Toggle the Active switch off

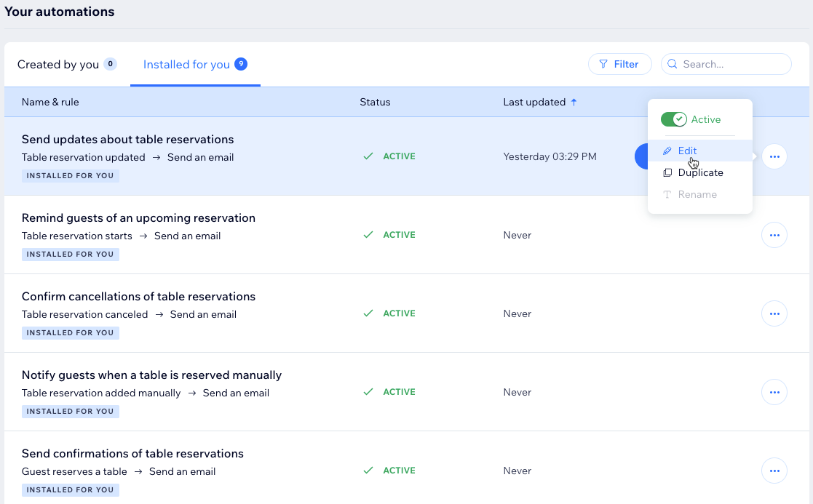coord(673,119)
